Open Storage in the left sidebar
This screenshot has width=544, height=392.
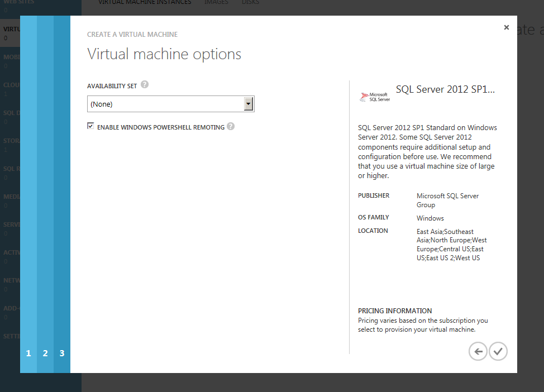10,142
